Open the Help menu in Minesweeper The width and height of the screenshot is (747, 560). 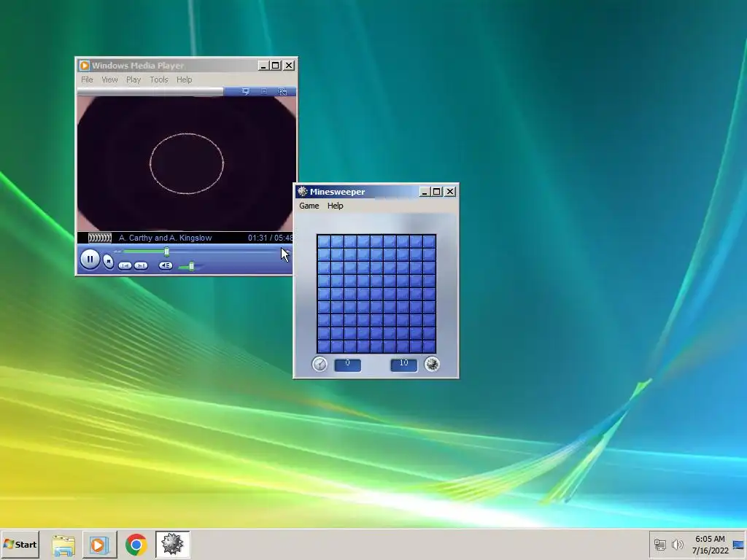(335, 206)
